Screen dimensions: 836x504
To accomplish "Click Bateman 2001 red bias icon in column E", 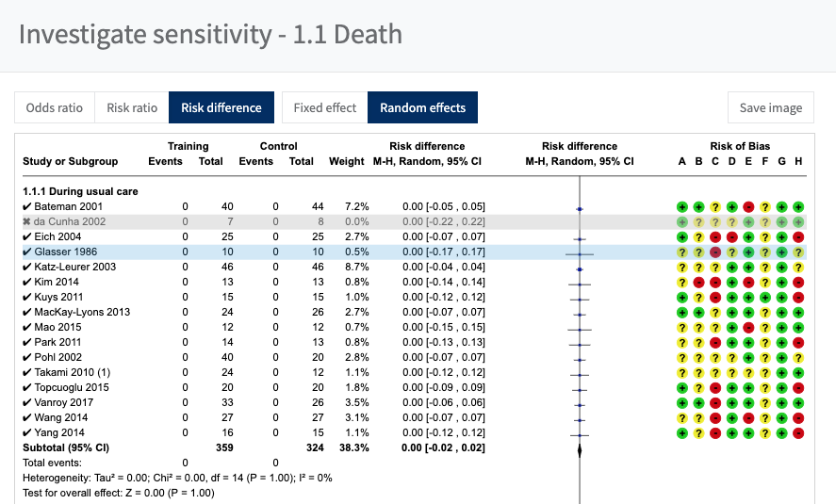I will [x=748, y=206].
